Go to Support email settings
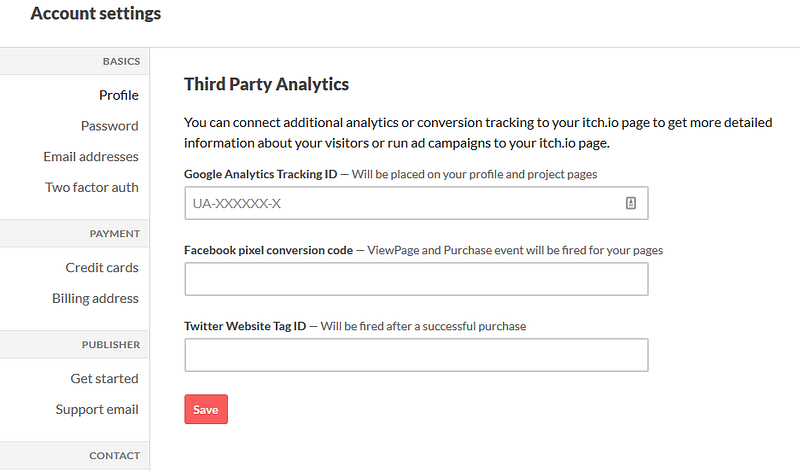This screenshot has height=471, width=800. click(x=97, y=410)
